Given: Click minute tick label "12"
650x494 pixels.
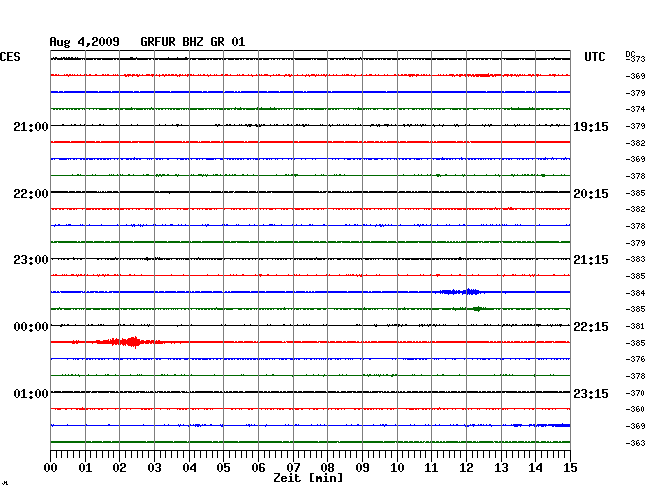Looking at the screenshot, I should point(466,467).
